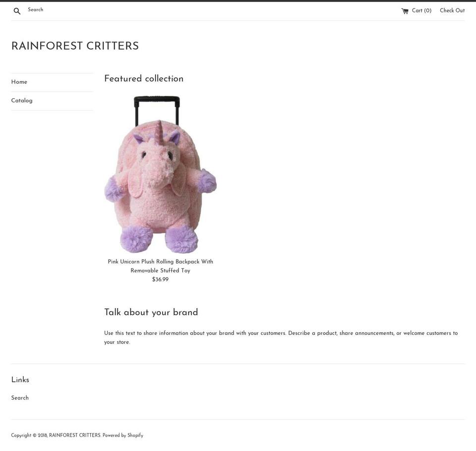This screenshot has width=476, height=451.
Task: Go to Check Out
Action: click(x=452, y=10)
